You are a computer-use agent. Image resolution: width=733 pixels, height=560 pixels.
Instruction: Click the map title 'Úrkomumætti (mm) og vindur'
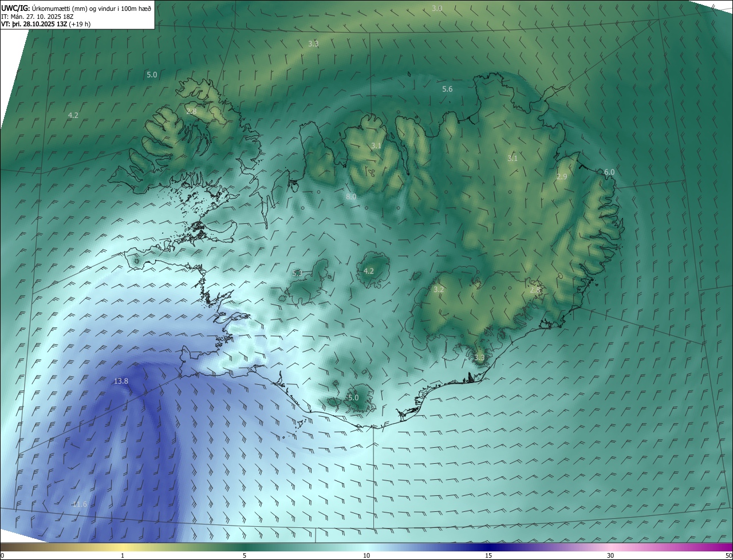pos(74,8)
